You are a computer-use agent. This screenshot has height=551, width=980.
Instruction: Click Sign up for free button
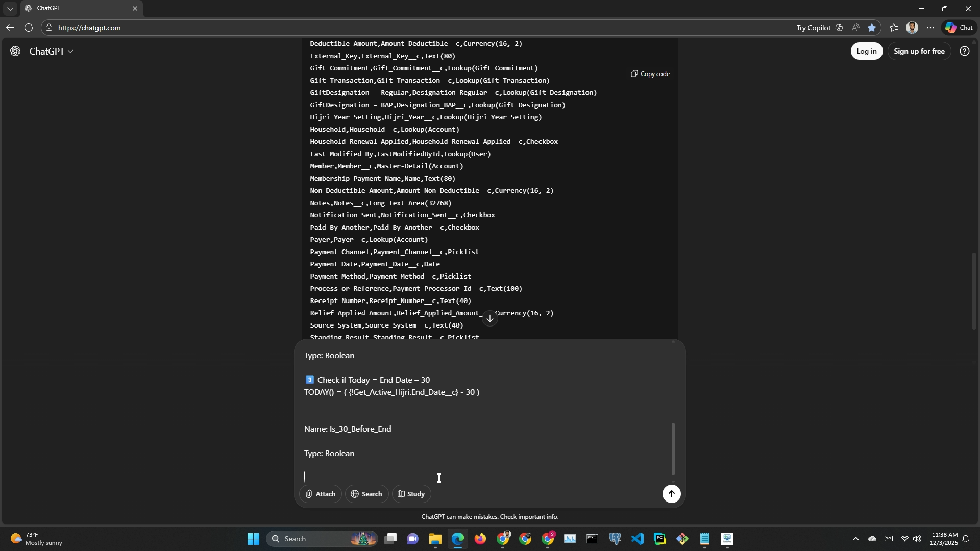pos(919,51)
